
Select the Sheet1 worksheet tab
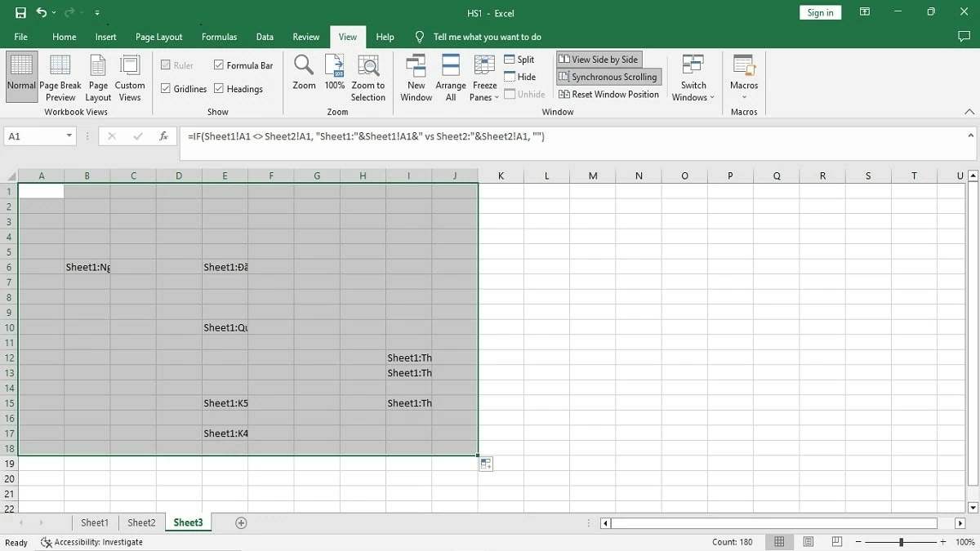[x=94, y=522]
